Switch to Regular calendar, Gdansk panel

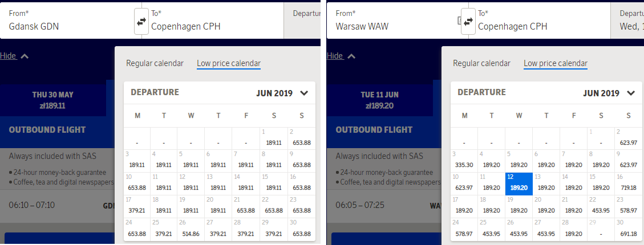(x=155, y=63)
